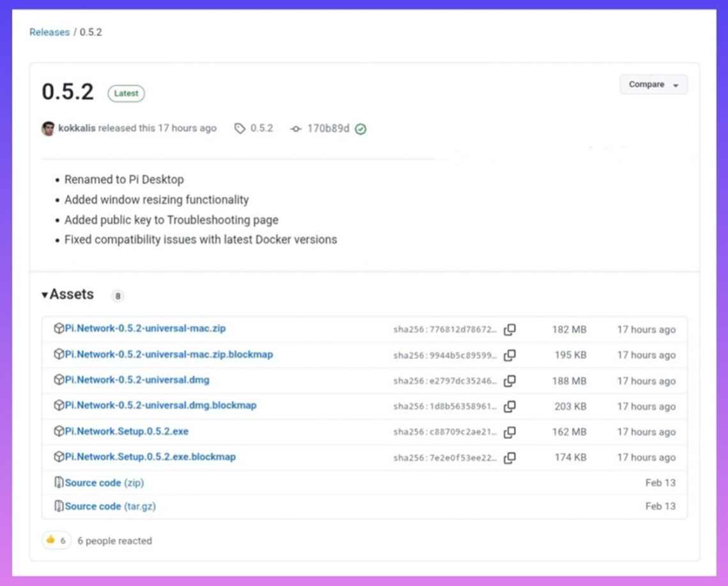Copy the universal dmg checksum
Viewport: 728px width, 586px height.
click(x=510, y=381)
